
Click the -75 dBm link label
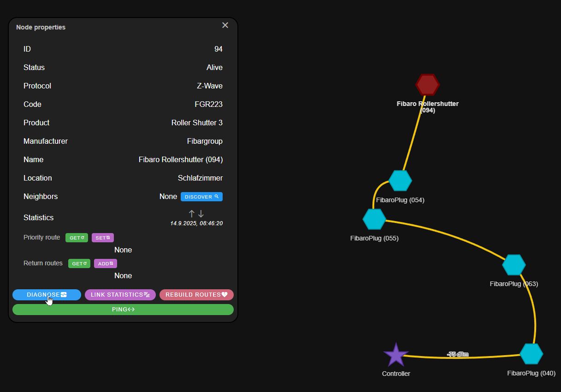(x=457, y=354)
